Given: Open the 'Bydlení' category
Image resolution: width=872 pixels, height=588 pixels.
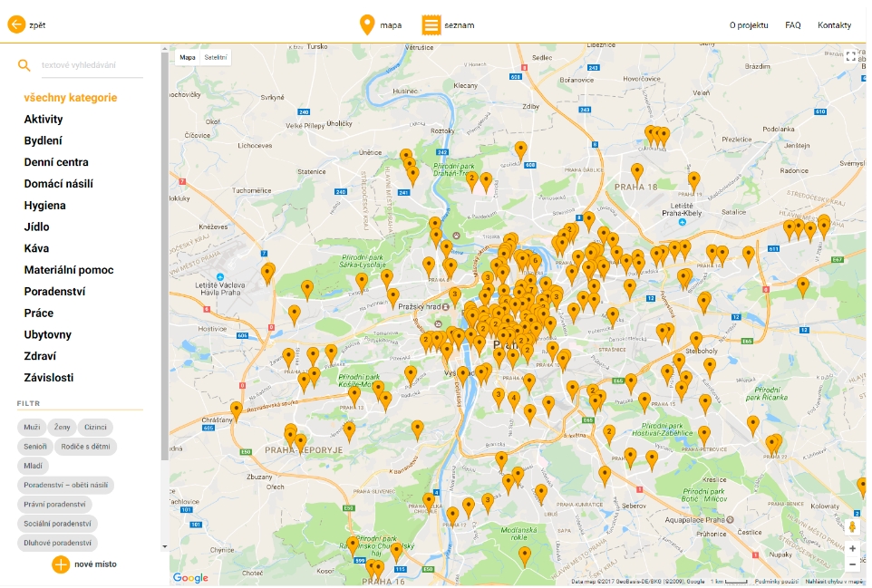Looking at the screenshot, I should tap(44, 140).
